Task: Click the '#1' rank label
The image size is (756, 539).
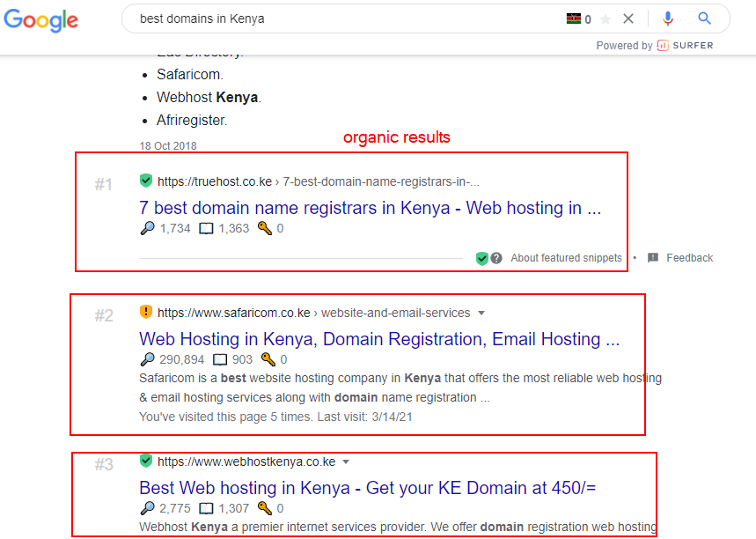Action: point(103,184)
